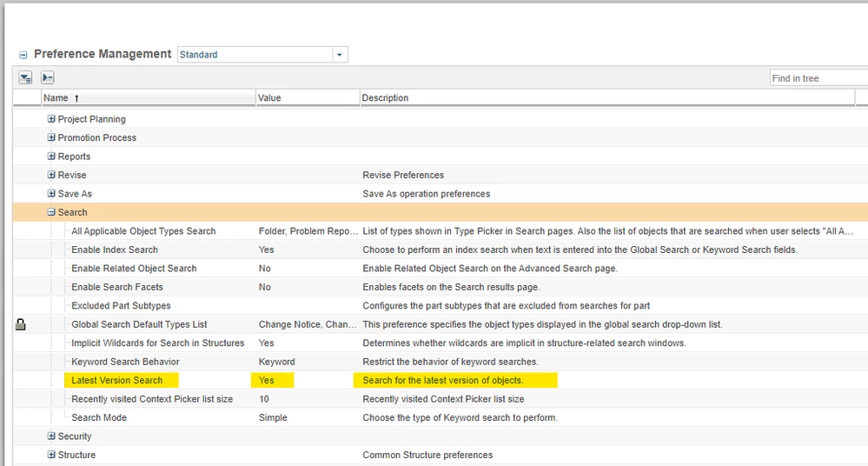Click 'Common Structure preferences' description
Image resolution: width=868 pixels, height=466 pixels.
click(x=427, y=455)
